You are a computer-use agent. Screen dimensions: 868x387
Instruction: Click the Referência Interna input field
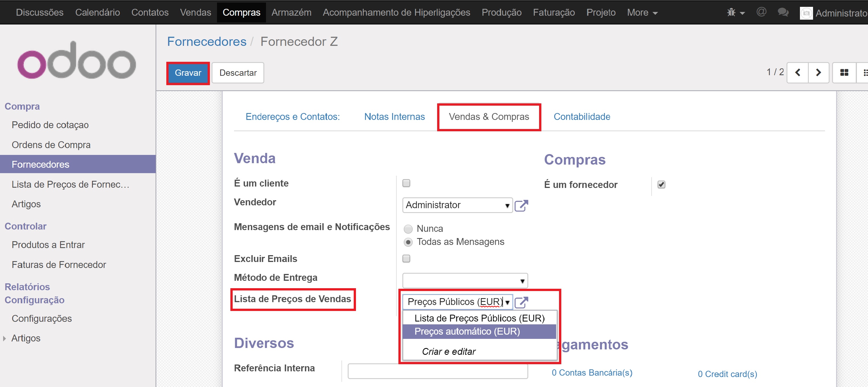tap(437, 371)
